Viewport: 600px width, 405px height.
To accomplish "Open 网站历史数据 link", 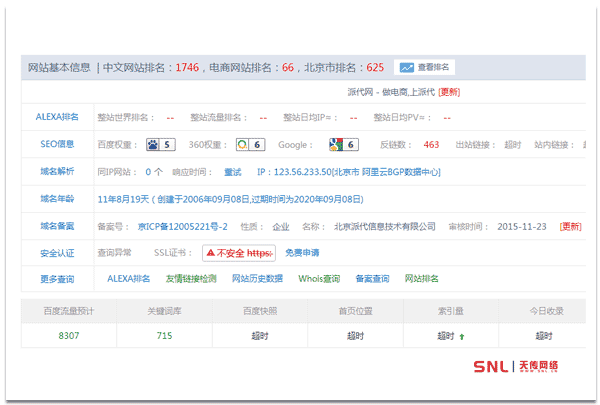I will 257,279.
